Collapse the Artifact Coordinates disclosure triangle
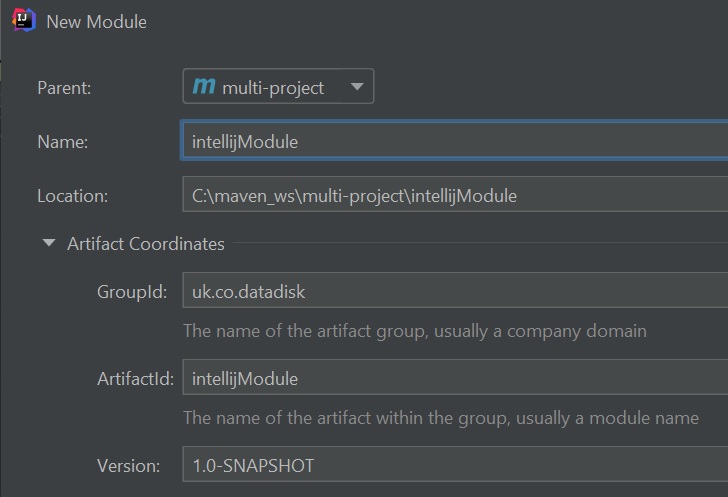 (x=48, y=243)
